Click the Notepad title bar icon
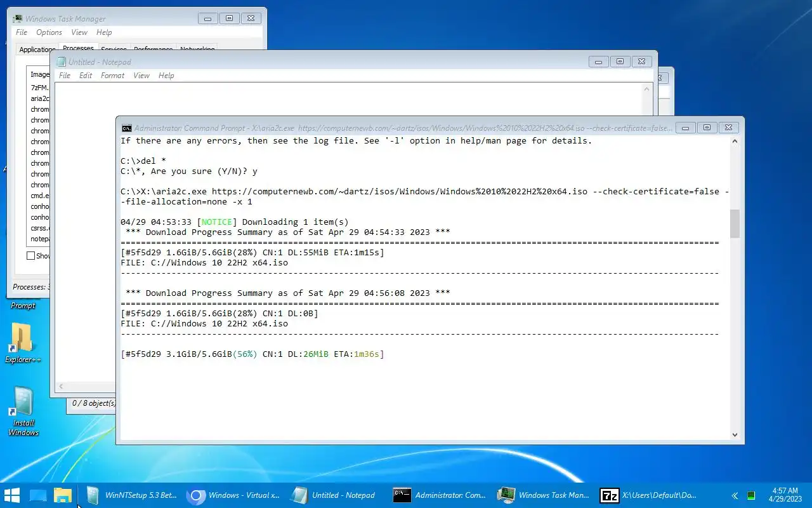This screenshot has height=508, width=812. point(61,62)
